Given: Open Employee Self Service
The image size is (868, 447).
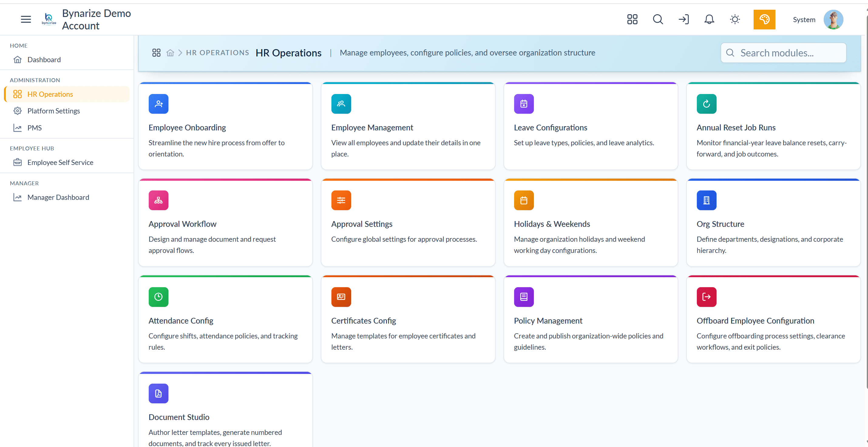Looking at the screenshot, I should pos(67,162).
